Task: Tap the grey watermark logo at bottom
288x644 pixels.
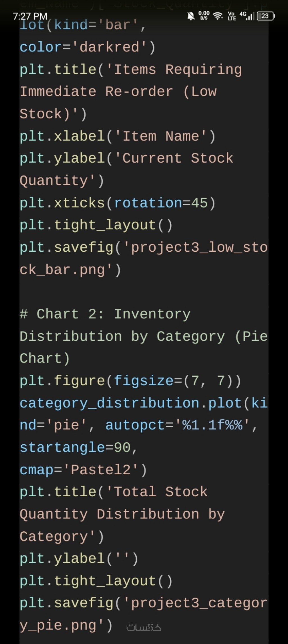Action: [144, 627]
